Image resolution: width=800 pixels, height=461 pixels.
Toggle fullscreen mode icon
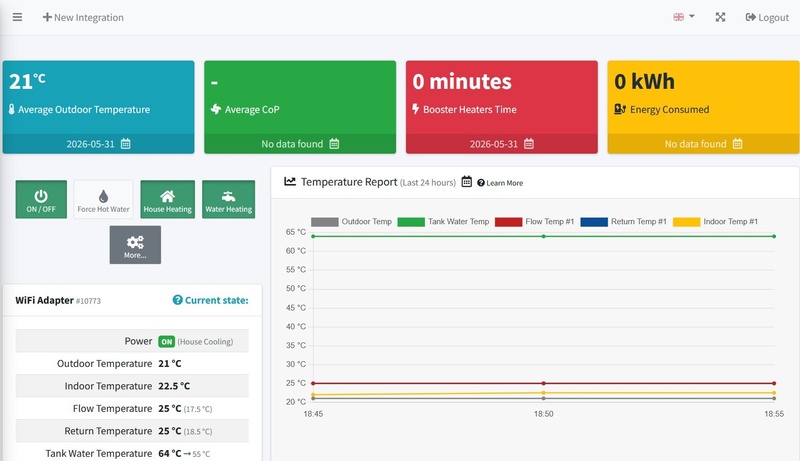720,17
